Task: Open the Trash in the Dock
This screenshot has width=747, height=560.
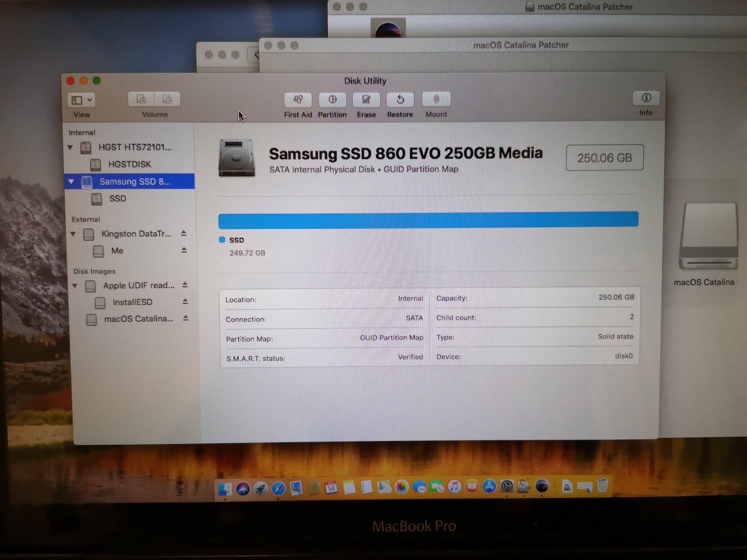Action: point(602,486)
